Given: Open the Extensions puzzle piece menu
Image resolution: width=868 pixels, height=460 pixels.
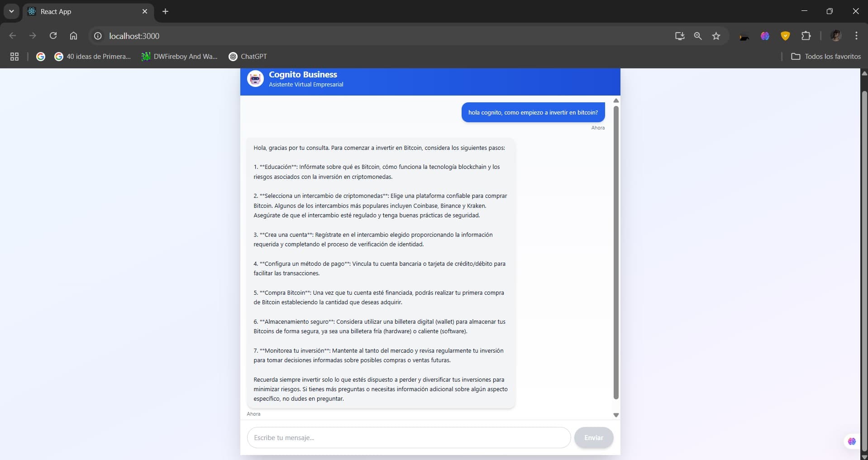Looking at the screenshot, I should click(806, 36).
